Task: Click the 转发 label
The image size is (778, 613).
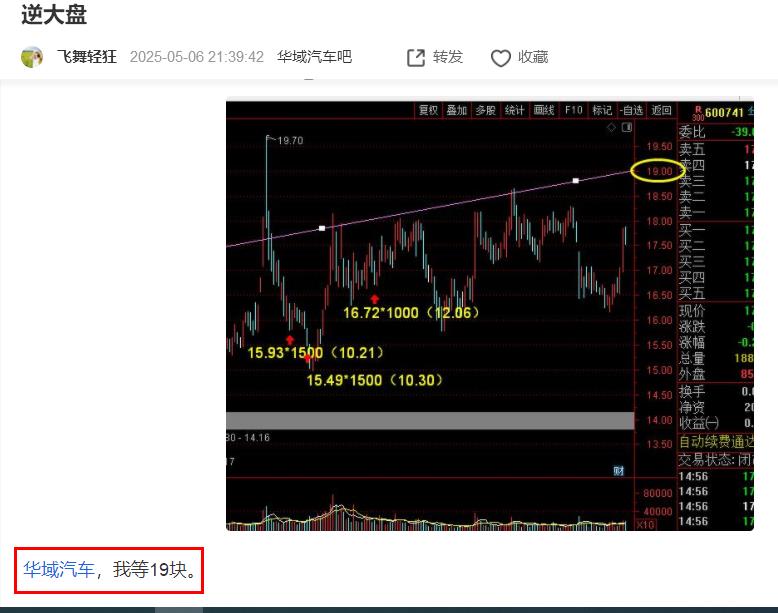Action: 448,57
